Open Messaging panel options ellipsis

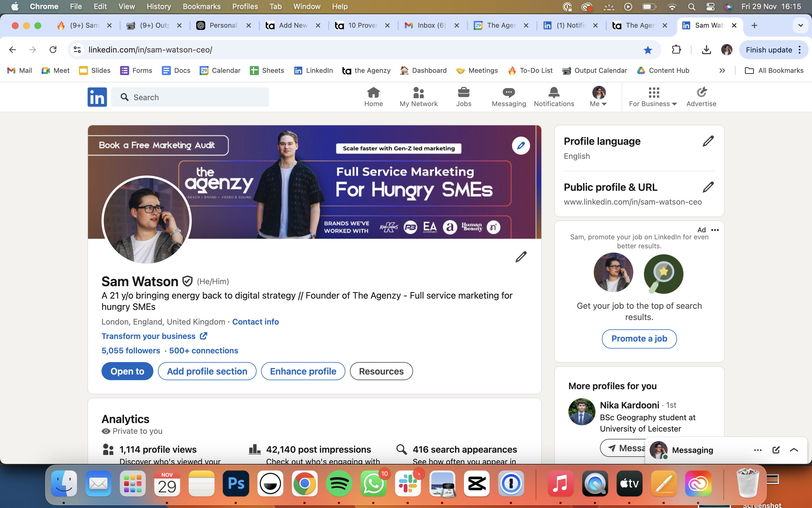(758, 450)
